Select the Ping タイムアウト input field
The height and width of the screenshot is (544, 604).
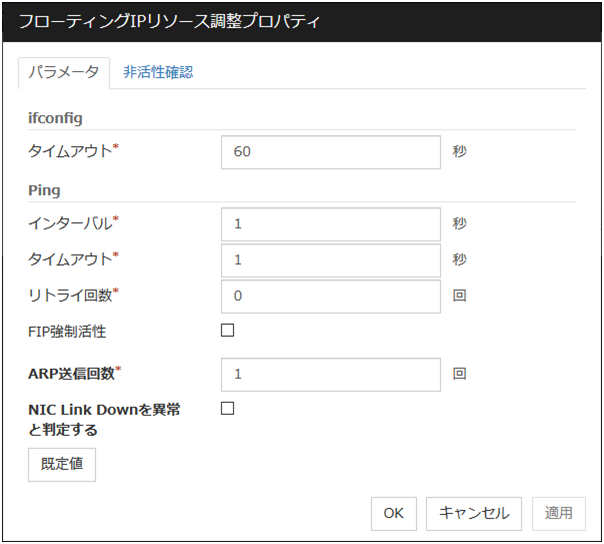pyautogui.click(x=330, y=260)
